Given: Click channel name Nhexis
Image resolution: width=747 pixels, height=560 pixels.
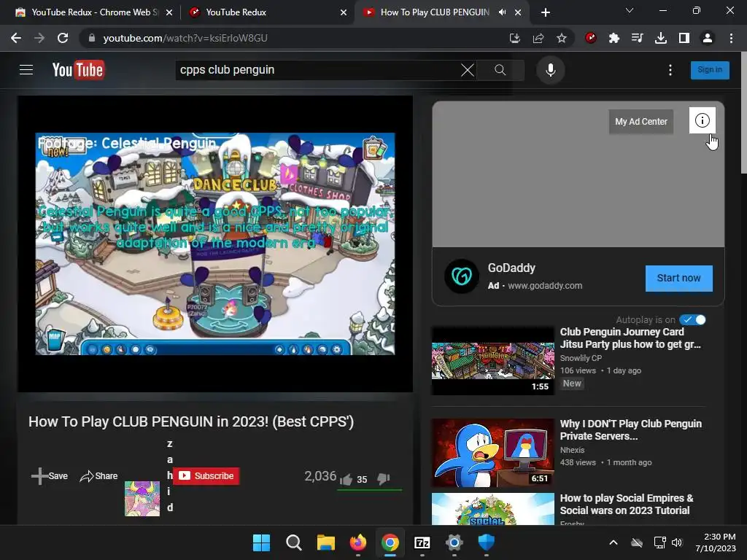Looking at the screenshot, I should tap(572, 450).
